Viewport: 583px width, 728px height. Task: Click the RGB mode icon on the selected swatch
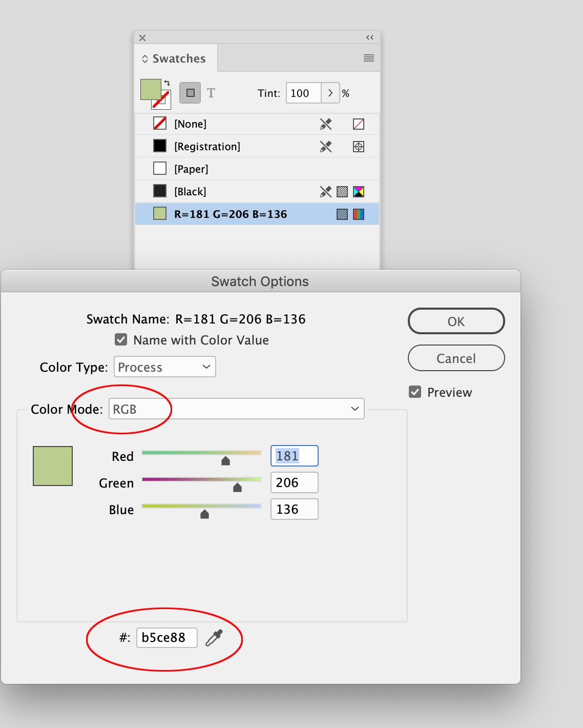[x=359, y=214]
